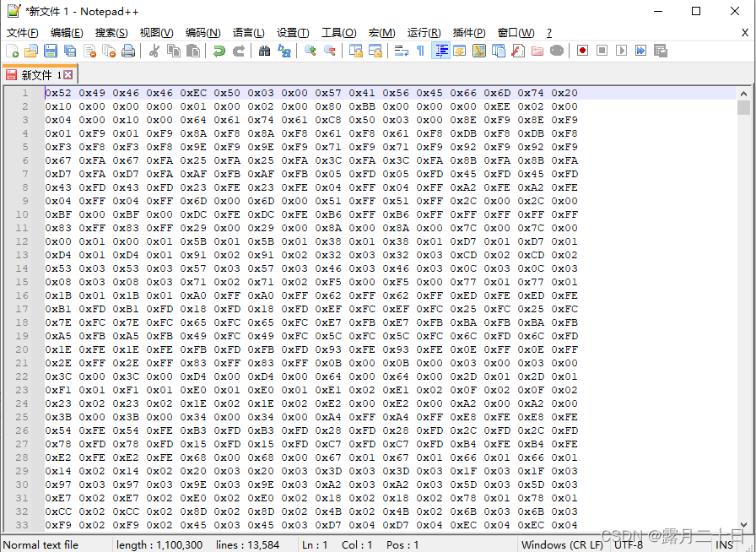
Task: Open Find using the binoculars icon
Action: [x=265, y=51]
